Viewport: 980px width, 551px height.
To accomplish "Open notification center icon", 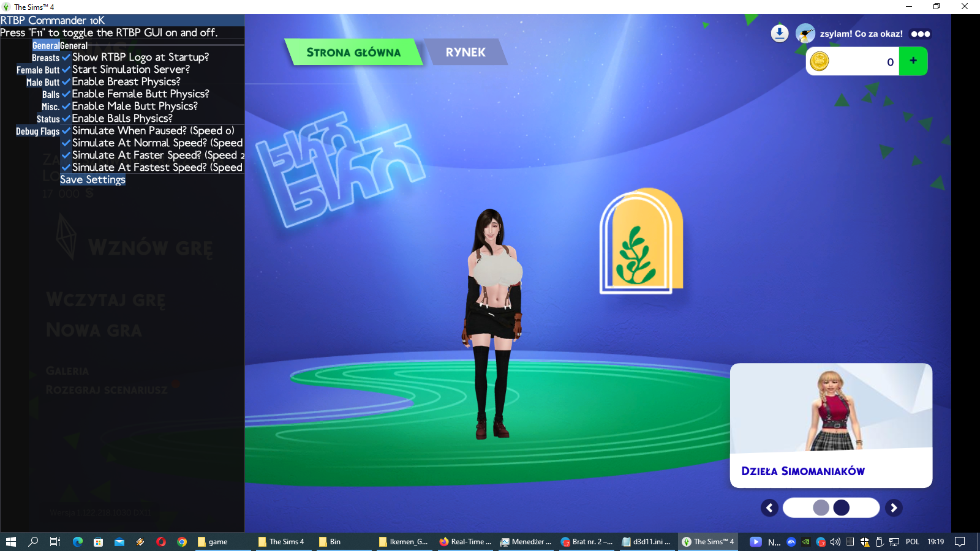I will (960, 542).
